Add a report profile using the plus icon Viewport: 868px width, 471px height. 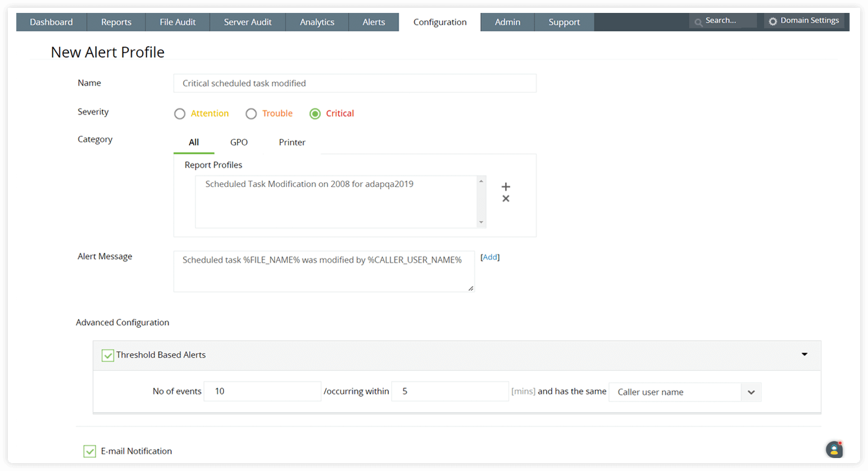[x=506, y=186]
